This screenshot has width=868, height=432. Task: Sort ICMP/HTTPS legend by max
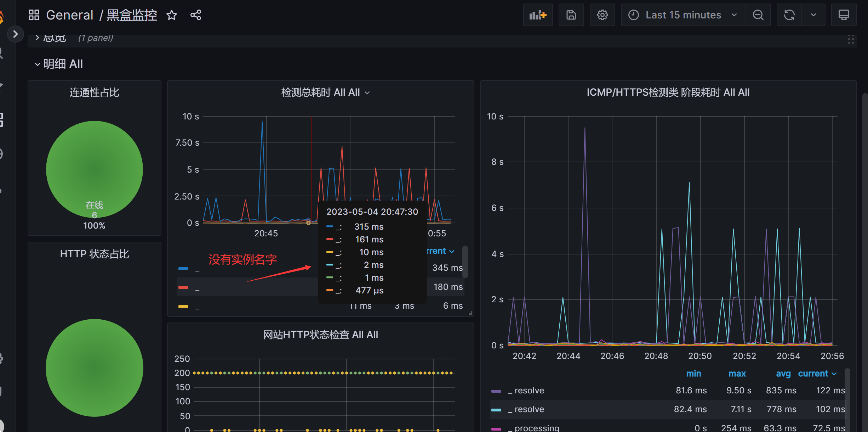click(737, 374)
